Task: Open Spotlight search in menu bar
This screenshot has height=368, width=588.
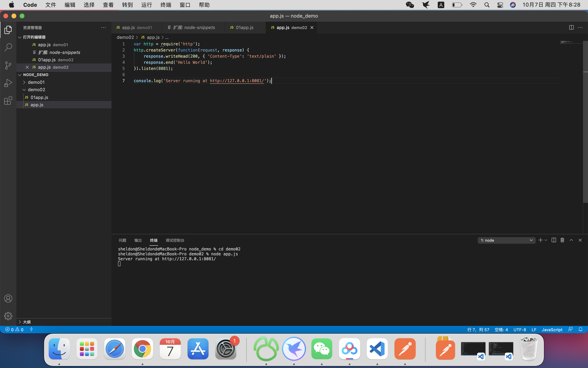Action: pos(487,5)
